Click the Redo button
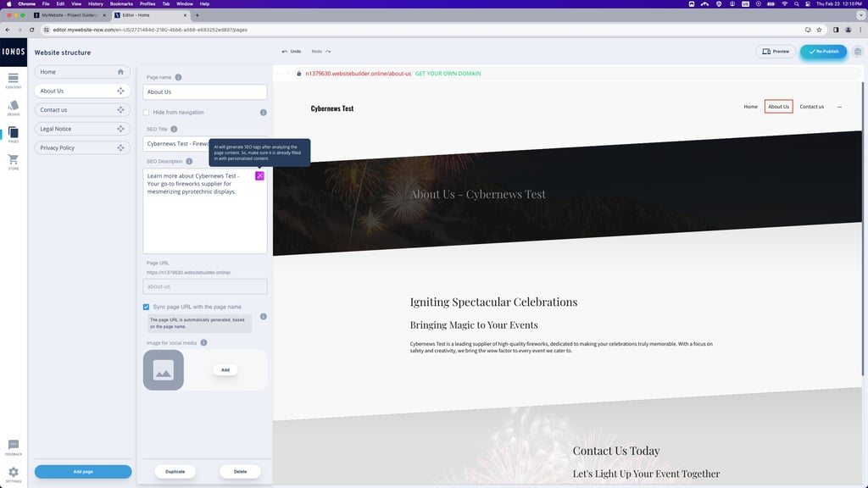Image resolution: width=868 pixels, height=488 pixels. tap(321, 52)
